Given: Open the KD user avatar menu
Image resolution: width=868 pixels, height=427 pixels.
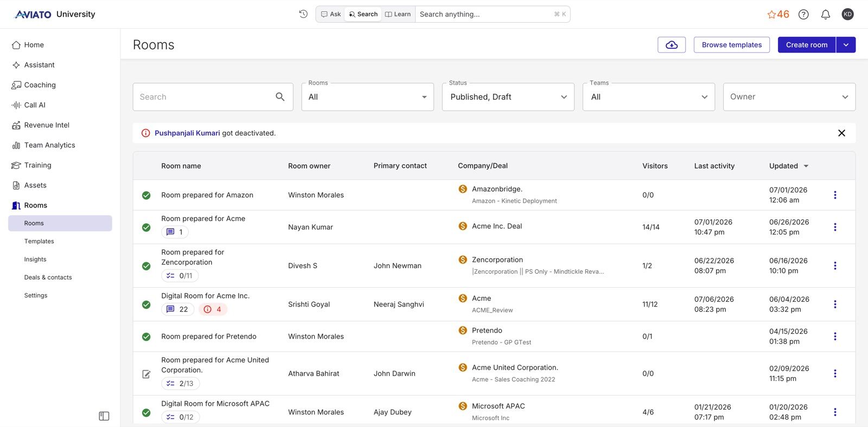Looking at the screenshot, I should tap(847, 15).
